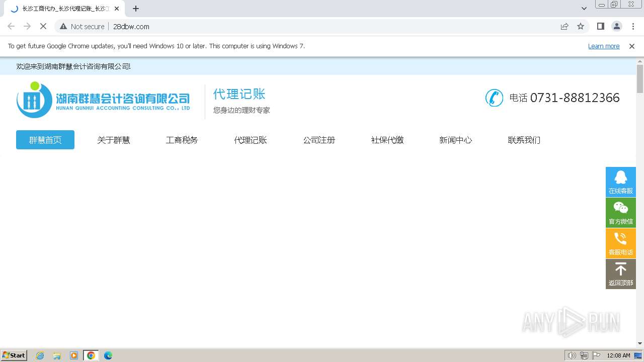
Task: Click the blue telephone icon beside 电话
Action: (x=494, y=98)
